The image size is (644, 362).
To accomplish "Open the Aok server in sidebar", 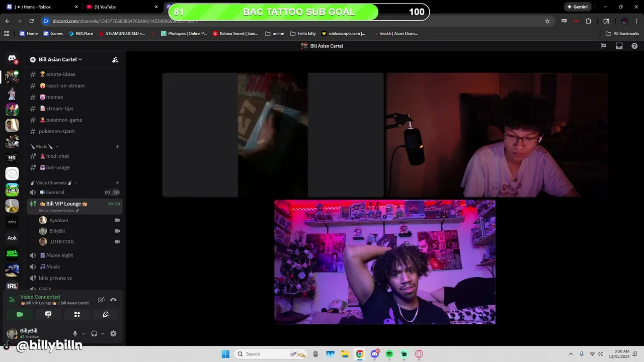I will (x=12, y=238).
